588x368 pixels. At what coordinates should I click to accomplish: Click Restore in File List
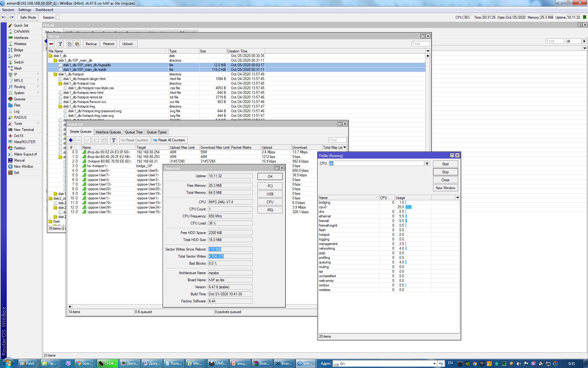(109, 44)
